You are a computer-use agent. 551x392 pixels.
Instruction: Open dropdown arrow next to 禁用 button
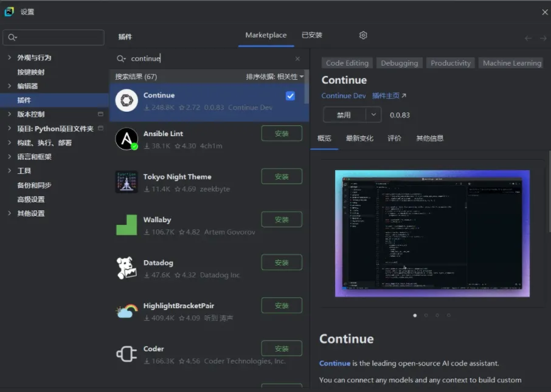[373, 115]
